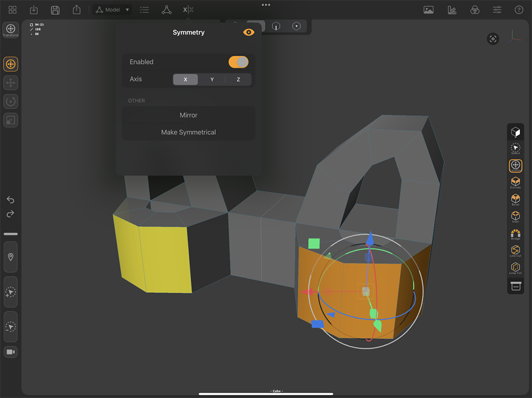
Task: Open the sliders settings icon
Action: coord(497,10)
